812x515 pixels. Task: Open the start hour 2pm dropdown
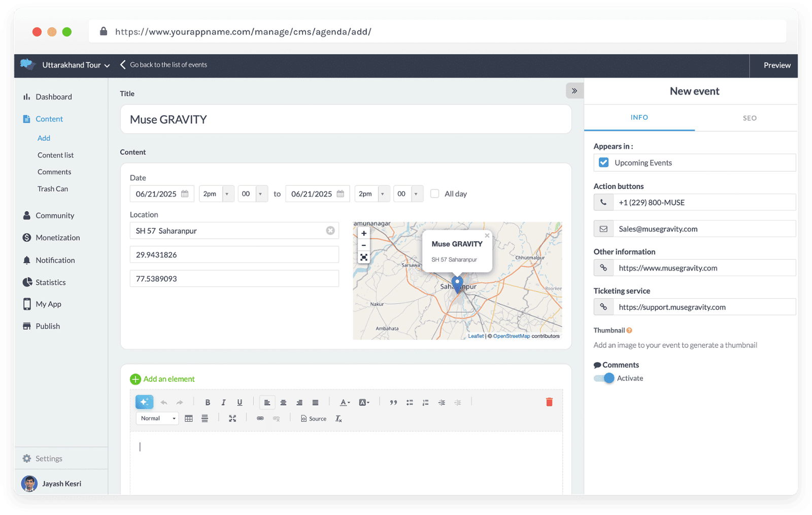(x=217, y=194)
